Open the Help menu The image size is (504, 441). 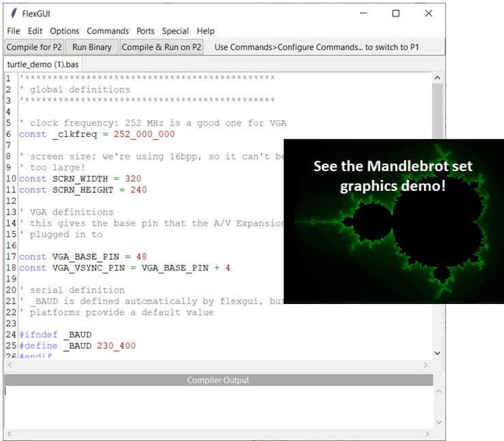click(x=205, y=31)
